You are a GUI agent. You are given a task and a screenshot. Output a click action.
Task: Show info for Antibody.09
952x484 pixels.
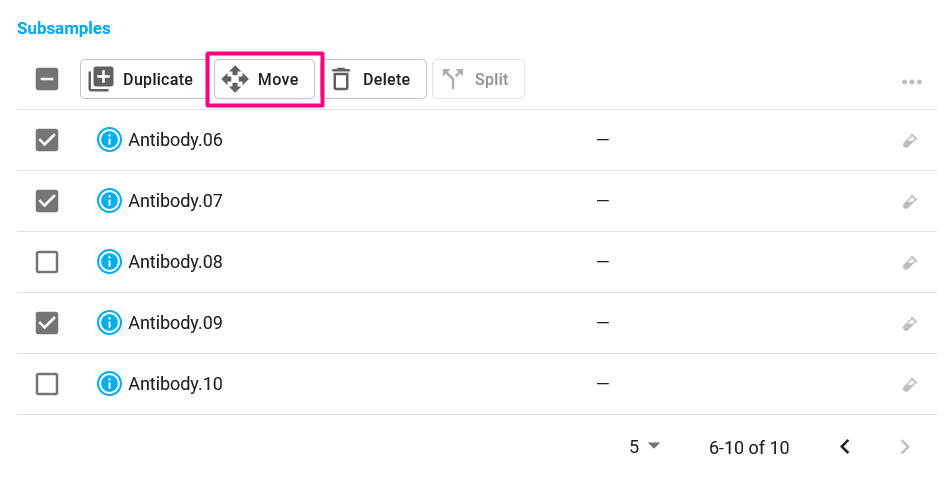(x=109, y=322)
